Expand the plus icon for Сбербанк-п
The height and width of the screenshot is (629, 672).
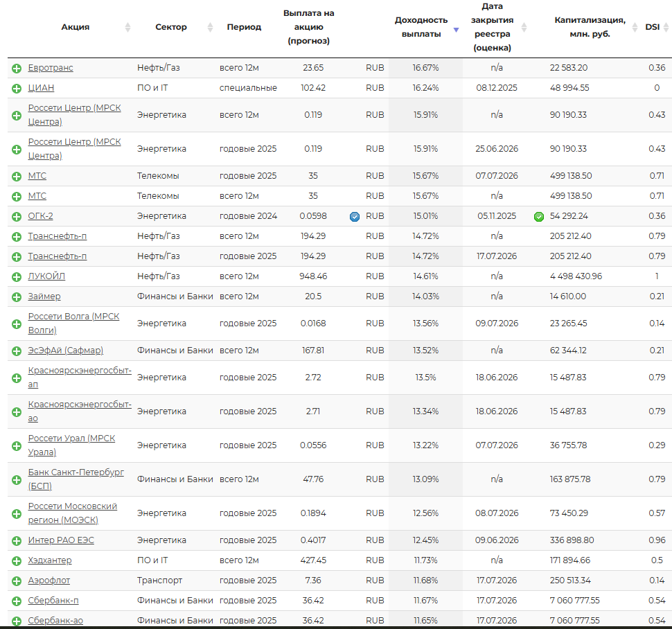17,601
